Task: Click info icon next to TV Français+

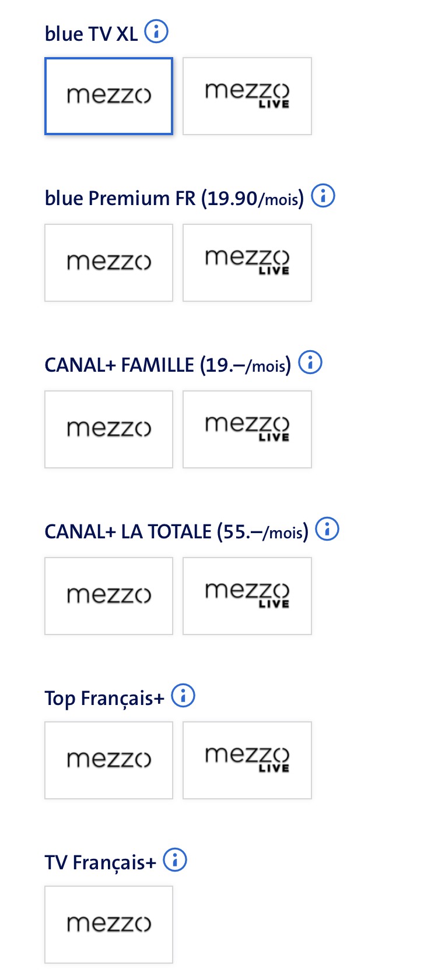Action: [x=175, y=859]
